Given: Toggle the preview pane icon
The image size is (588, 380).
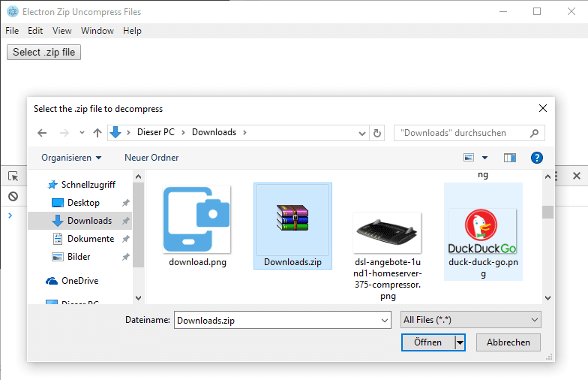Looking at the screenshot, I should [510, 158].
